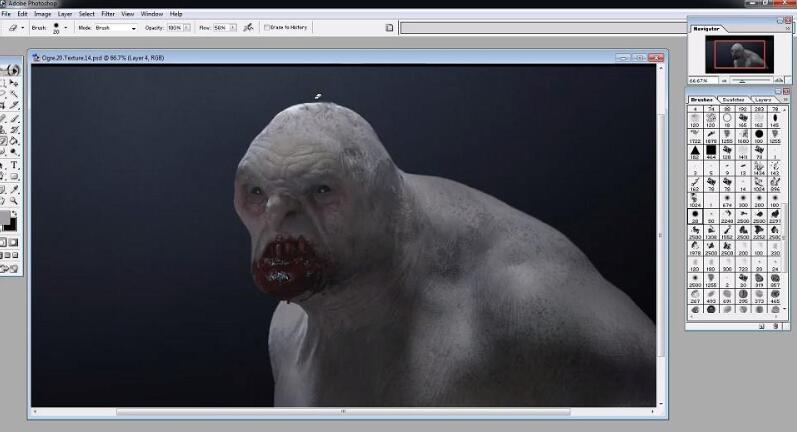Click the Flow value field
This screenshot has height=432, width=797.
(x=221, y=28)
